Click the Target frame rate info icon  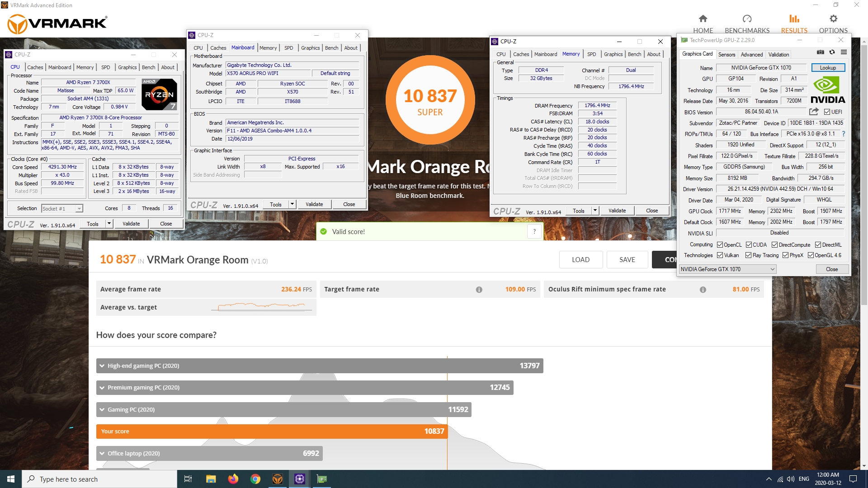pyautogui.click(x=479, y=290)
